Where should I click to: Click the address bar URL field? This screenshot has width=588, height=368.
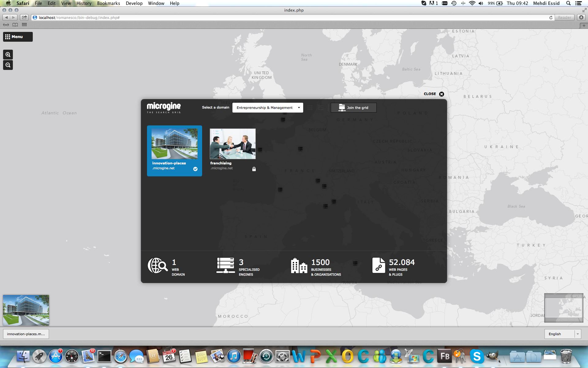point(292,17)
